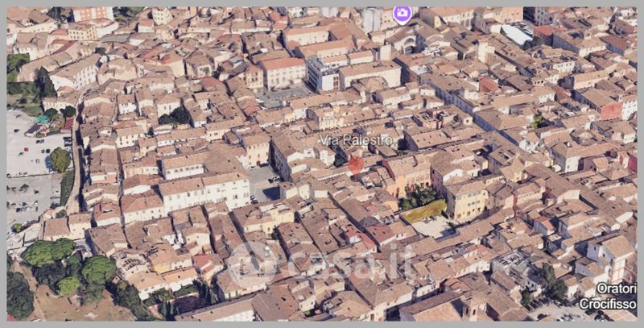Select the large white modern building at top center
This screenshot has width=644, height=328.
point(324,74)
